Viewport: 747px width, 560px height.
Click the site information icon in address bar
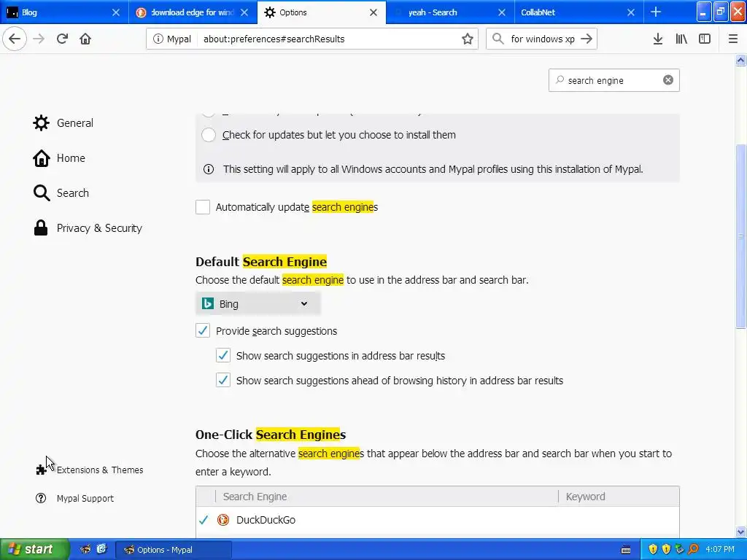(x=158, y=39)
